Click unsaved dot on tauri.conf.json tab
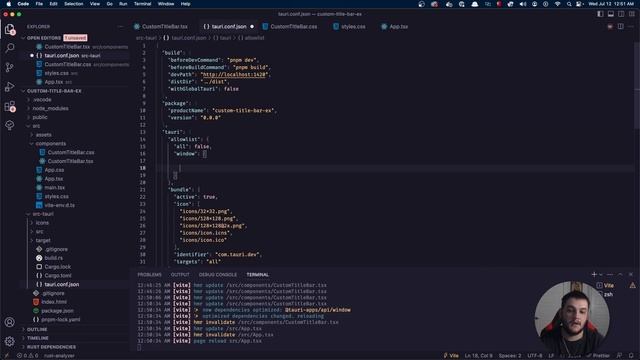640x360 pixels. pyautogui.click(x=252, y=27)
